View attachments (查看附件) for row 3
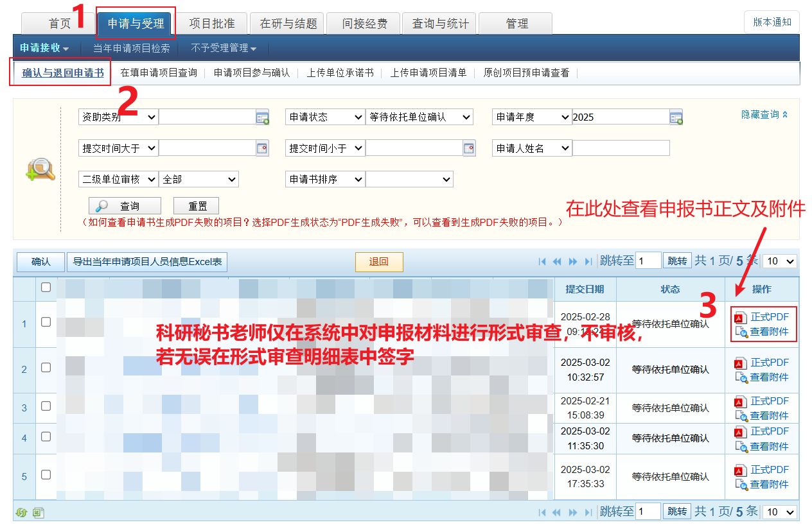 (768, 415)
